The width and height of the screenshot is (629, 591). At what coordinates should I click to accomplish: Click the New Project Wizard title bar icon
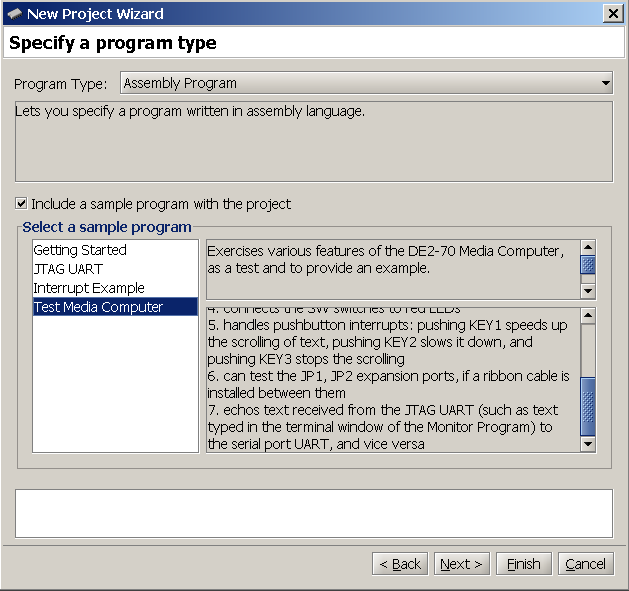(x=14, y=14)
